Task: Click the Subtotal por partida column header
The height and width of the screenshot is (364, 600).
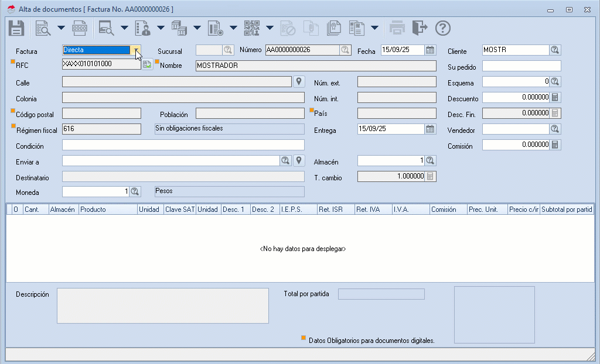Action: tap(567, 210)
